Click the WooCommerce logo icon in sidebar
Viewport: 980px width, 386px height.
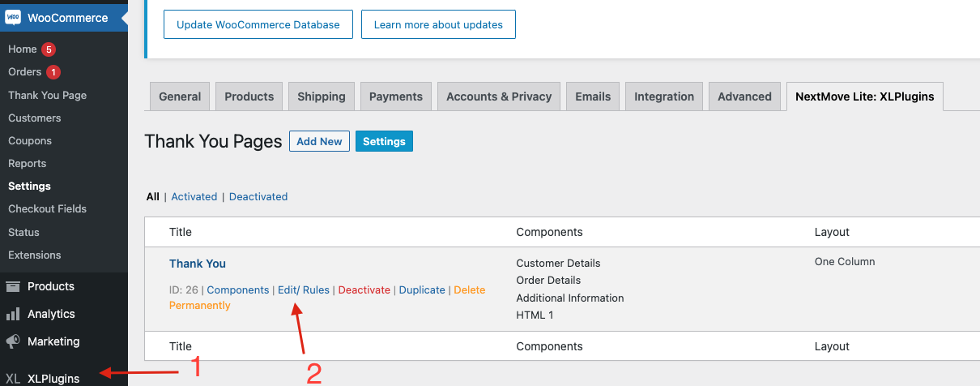click(13, 18)
